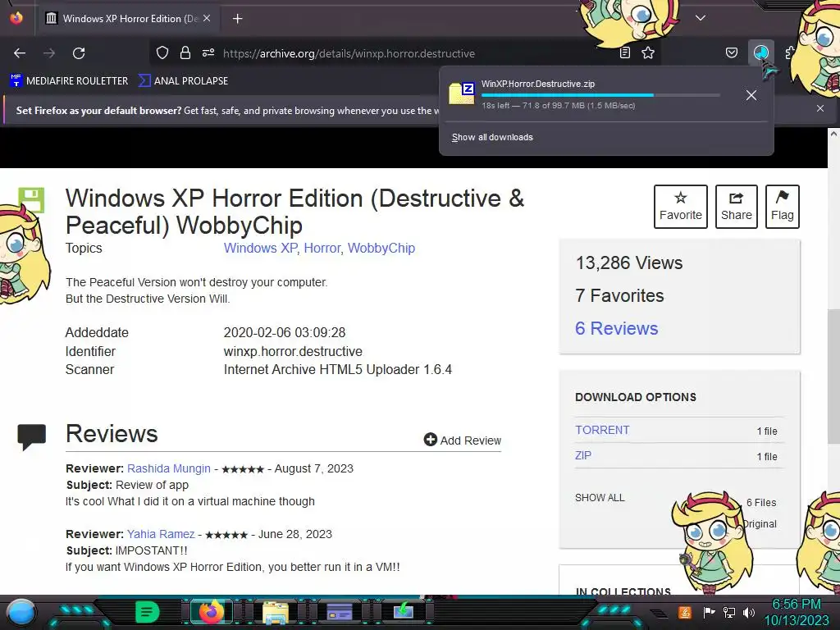Open the green notes app on taskbar
Viewport: 840px width, 630px height.
point(147,612)
